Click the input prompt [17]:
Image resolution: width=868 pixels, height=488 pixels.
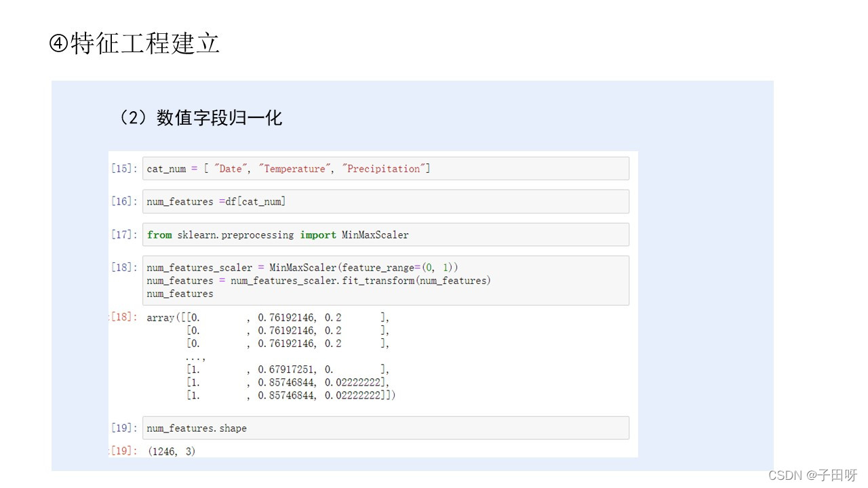[125, 235]
